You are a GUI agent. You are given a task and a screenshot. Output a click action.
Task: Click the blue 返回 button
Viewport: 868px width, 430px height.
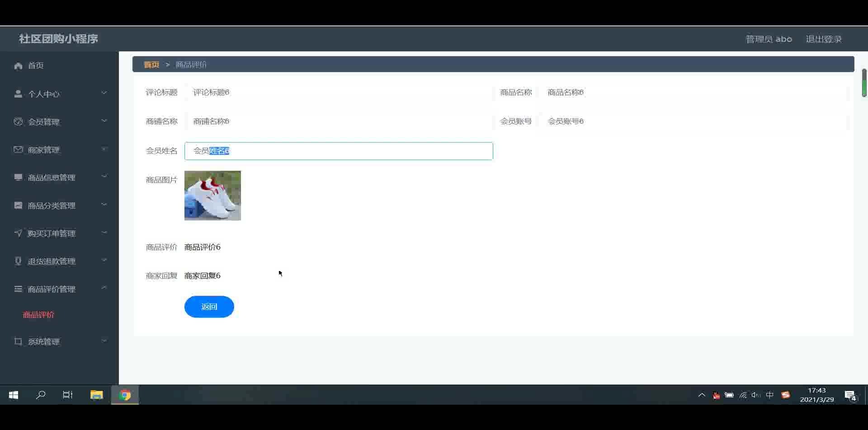[x=209, y=307]
